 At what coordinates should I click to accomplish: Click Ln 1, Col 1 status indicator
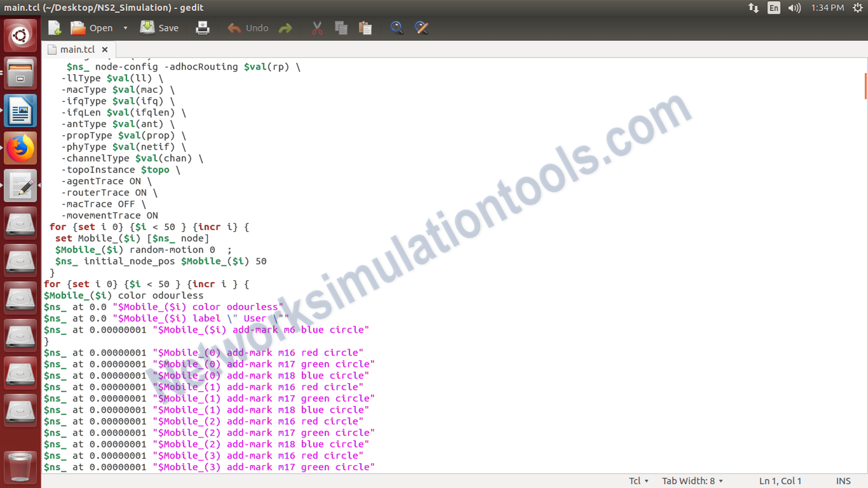coord(780,481)
